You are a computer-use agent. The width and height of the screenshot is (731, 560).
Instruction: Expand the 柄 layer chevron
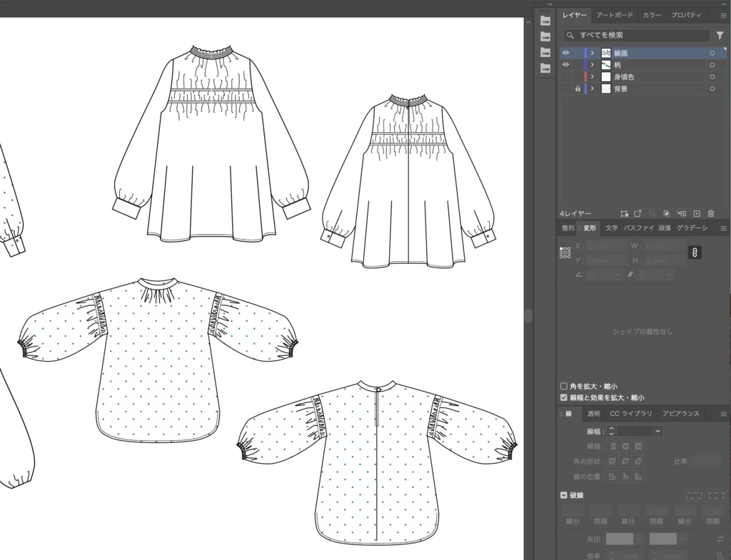(x=593, y=65)
